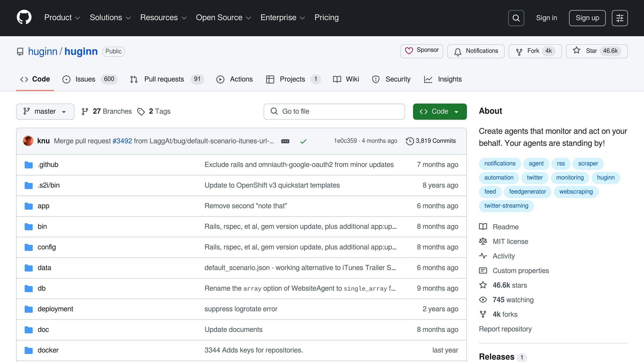Open commit 'Remove second "note that"'

coord(246,206)
